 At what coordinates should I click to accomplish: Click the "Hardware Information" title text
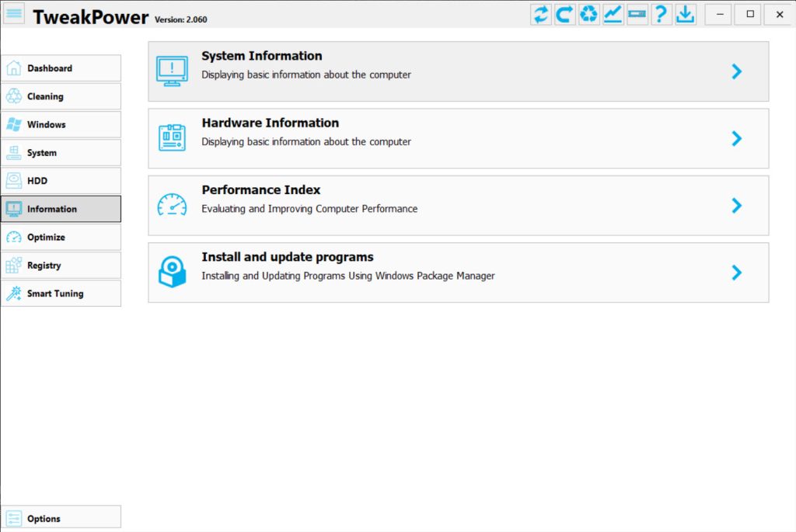click(x=270, y=123)
